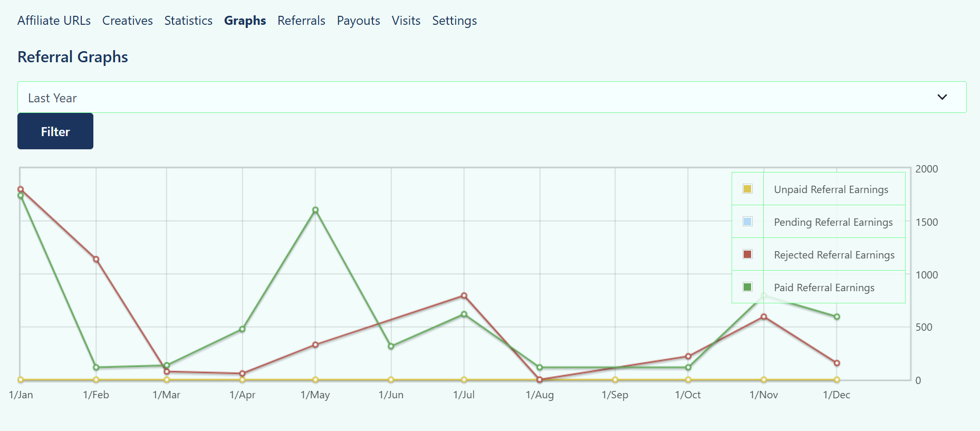Open the Visits tab
This screenshot has width=980, height=431.
tap(406, 21)
